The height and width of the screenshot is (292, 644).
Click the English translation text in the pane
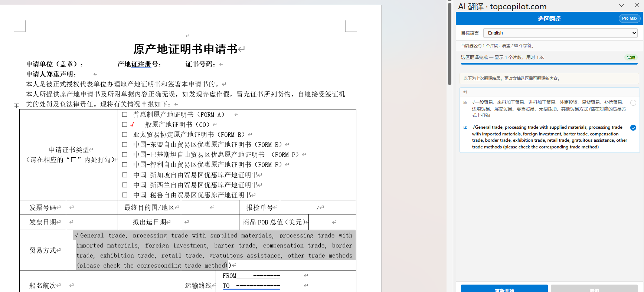549,137
